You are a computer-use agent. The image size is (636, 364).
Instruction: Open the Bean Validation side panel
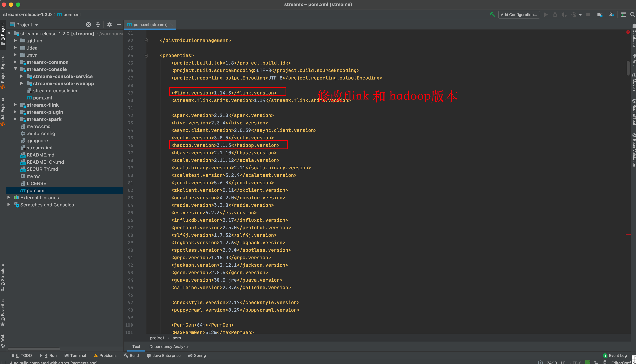pyautogui.click(x=634, y=150)
